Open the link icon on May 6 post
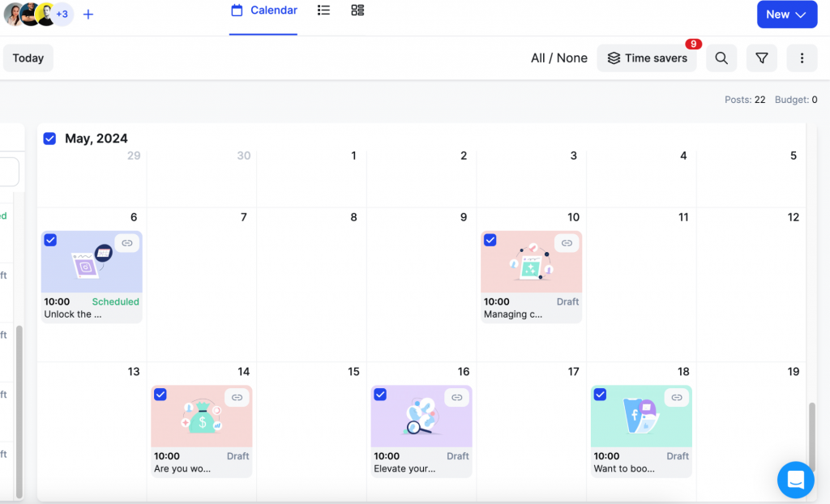This screenshot has height=504, width=830. point(126,242)
